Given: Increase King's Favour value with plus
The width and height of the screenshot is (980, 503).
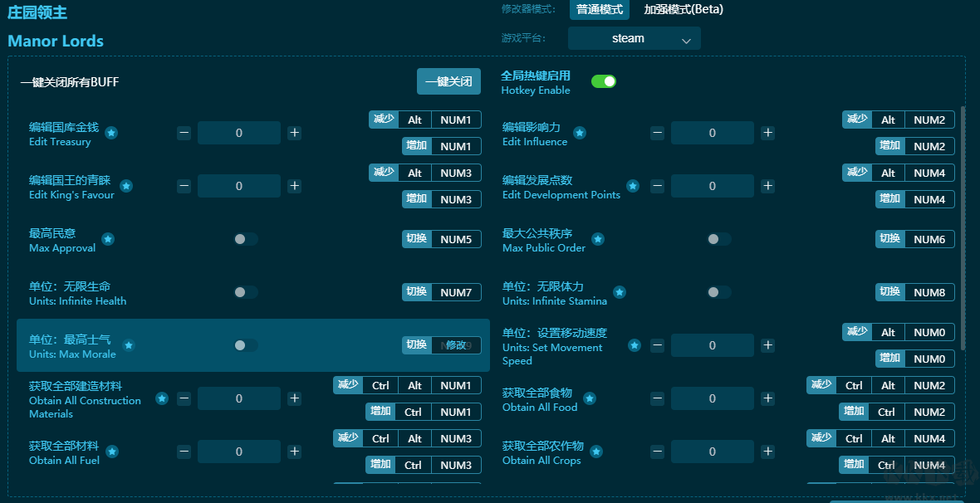Looking at the screenshot, I should (294, 186).
